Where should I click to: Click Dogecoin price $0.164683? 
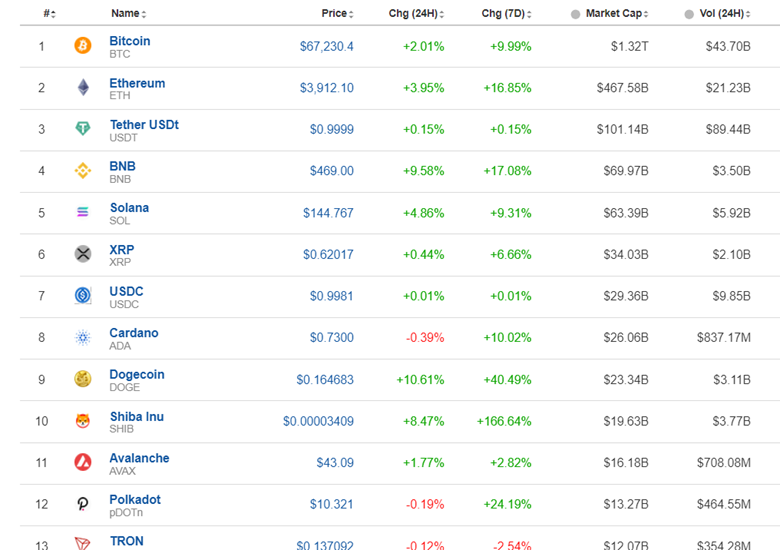(x=325, y=379)
